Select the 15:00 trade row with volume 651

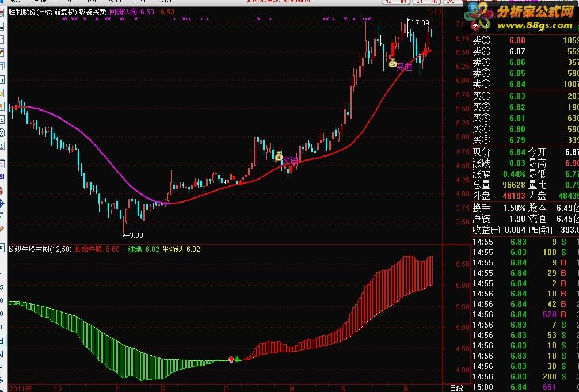click(x=525, y=387)
